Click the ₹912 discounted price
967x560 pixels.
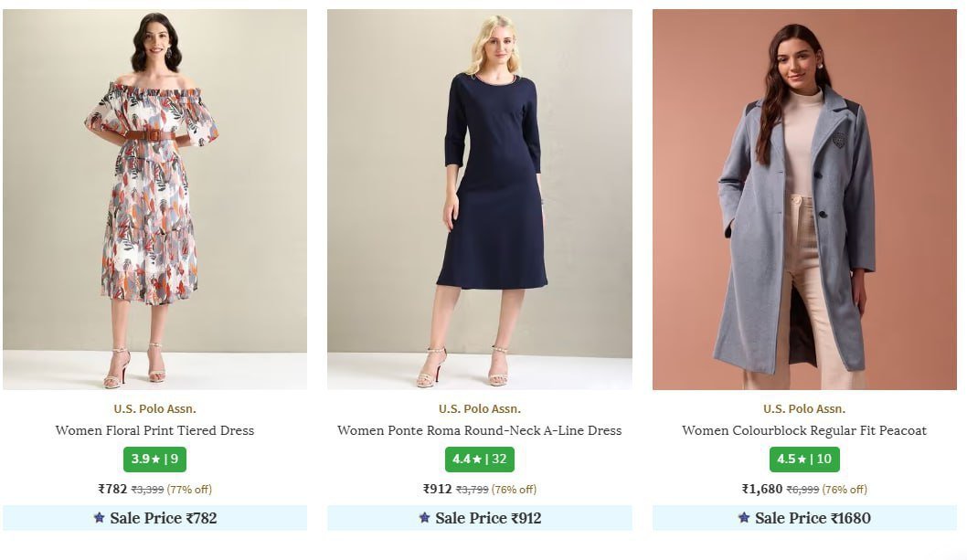[x=437, y=489]
